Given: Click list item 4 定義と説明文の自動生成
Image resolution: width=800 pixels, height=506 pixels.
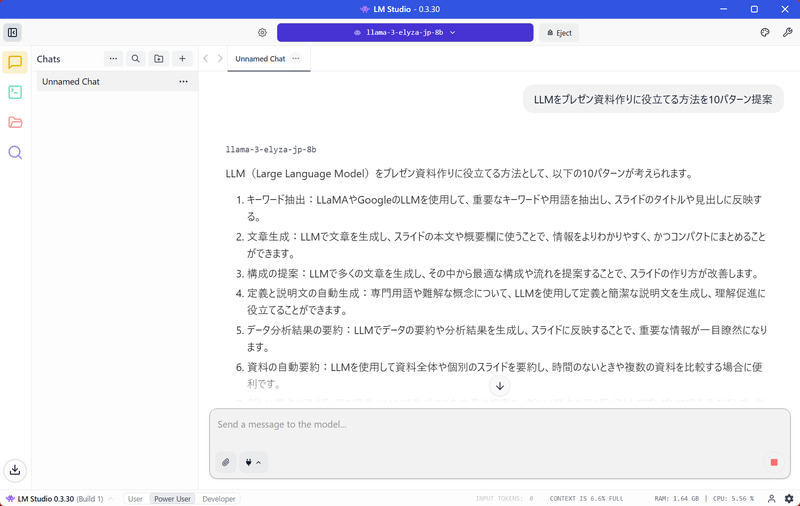Looking at the screenshot, I should (501, 301).
